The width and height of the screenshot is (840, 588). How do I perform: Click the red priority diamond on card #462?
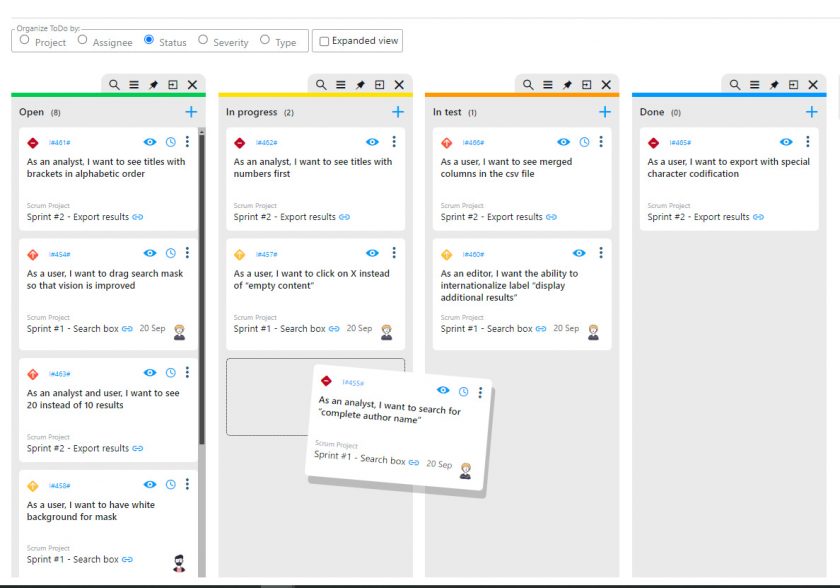238,140
